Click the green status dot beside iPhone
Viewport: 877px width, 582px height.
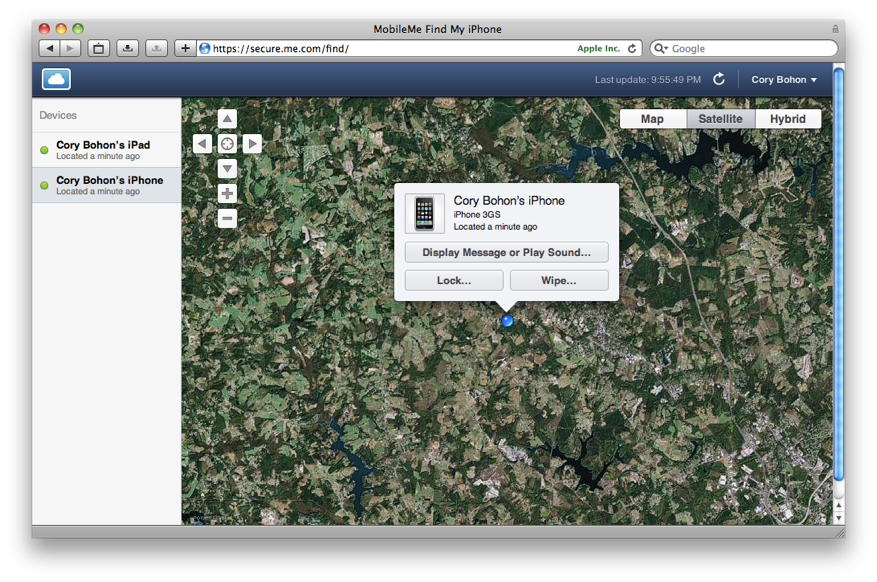[44, 185]
